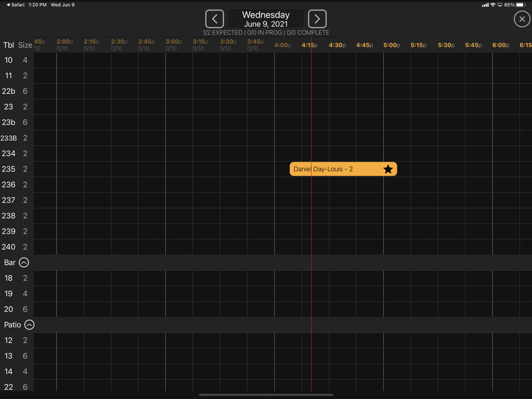The image size is (532, 399).
Task: Select table 23 row label
Action: 9,107
